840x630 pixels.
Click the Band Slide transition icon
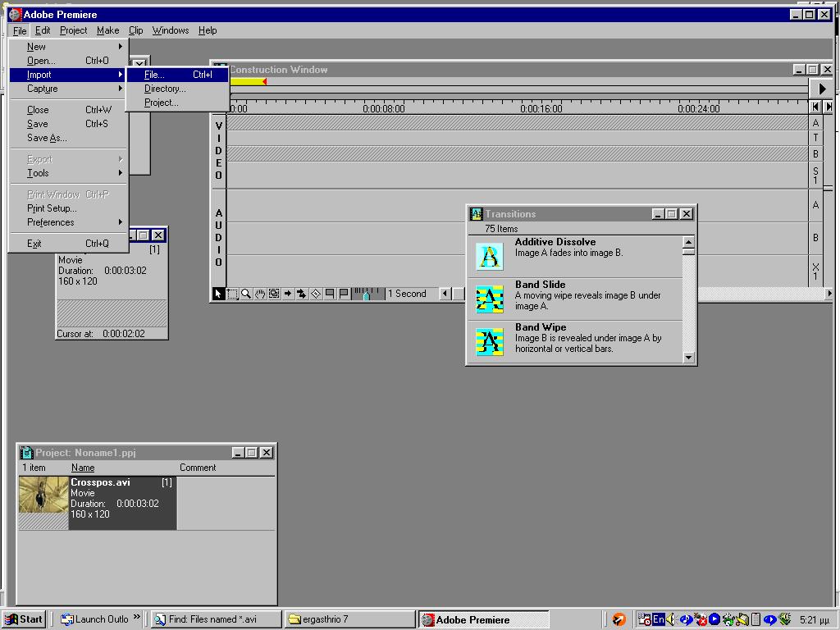490,299
